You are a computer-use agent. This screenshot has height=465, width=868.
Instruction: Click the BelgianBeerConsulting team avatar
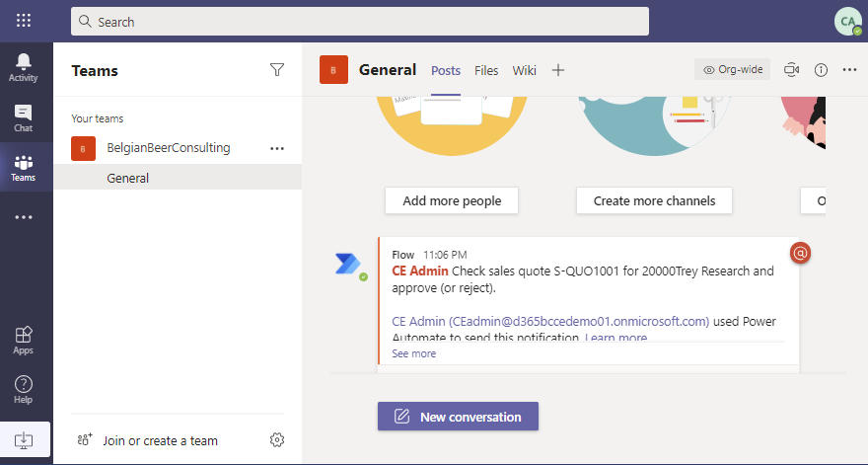click(83, 148)
